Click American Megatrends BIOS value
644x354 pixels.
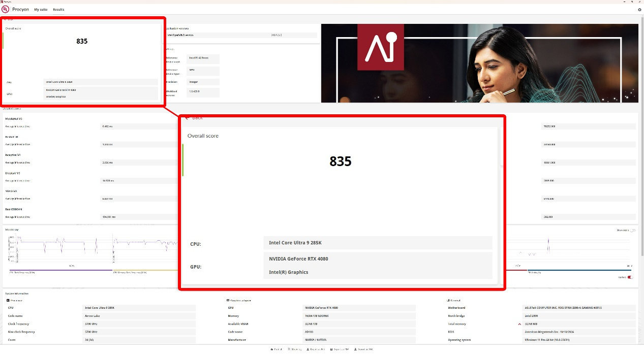[579, 332]
